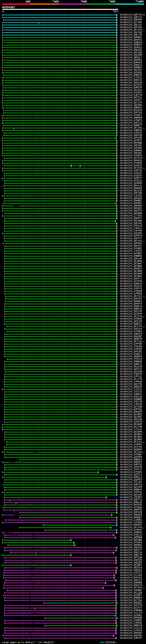This screenshot has height=644, width=146.
Task: Select hit UniRef100_Q9LS68
Action: pos(131,32)
